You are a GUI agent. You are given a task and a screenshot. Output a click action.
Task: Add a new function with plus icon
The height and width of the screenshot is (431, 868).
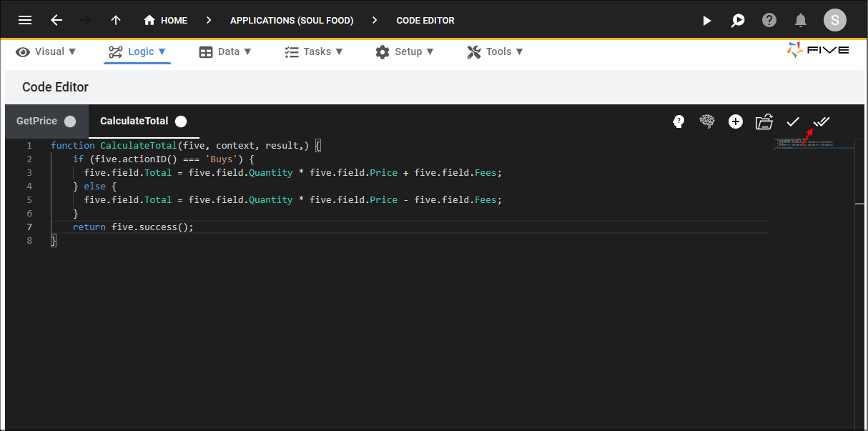click(x=736, y=122)
